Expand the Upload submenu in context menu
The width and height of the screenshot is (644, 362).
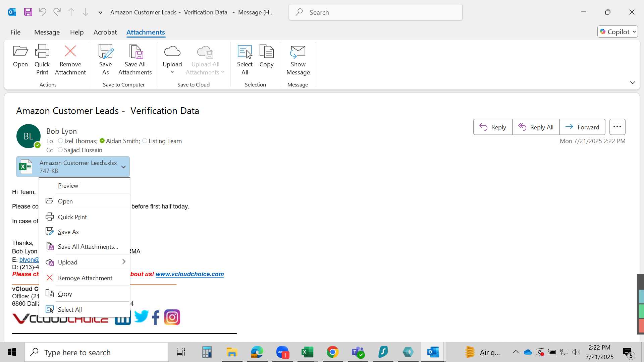pyautogui.click(x=85, y=262)
